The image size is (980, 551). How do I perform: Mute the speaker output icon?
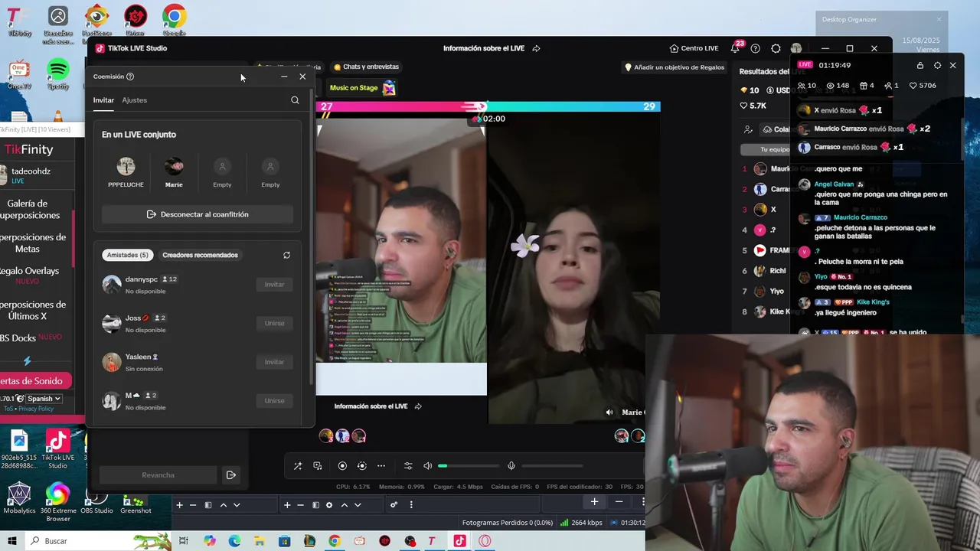pos(428,465)
